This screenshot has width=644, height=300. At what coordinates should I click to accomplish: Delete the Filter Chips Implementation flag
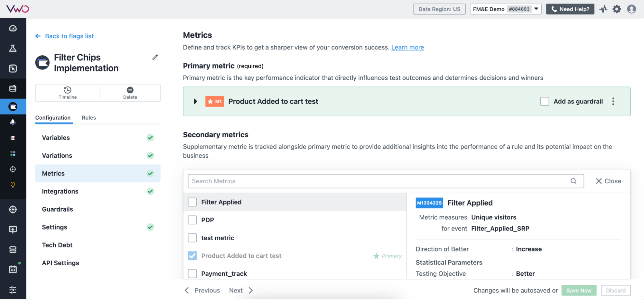130,93
